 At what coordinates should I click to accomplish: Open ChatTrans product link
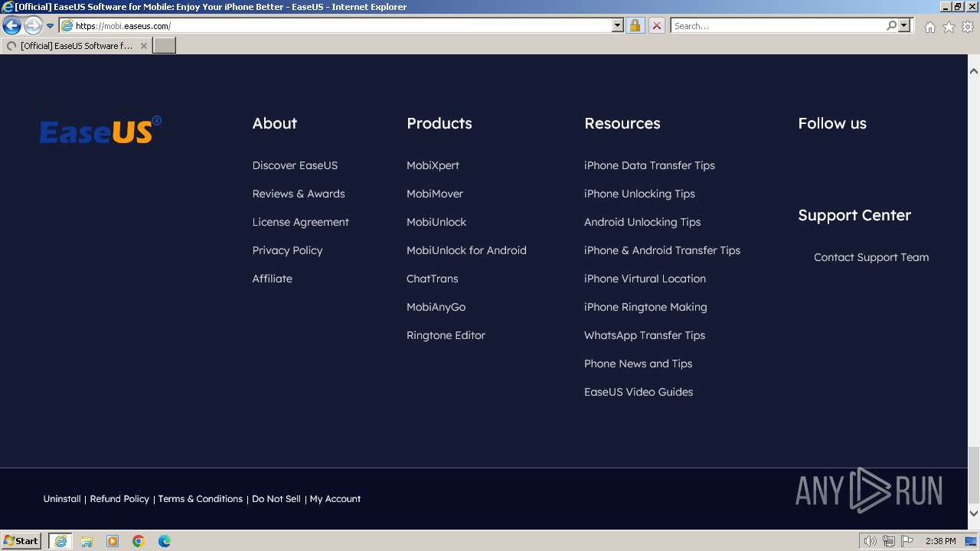(x=432, y=279)
